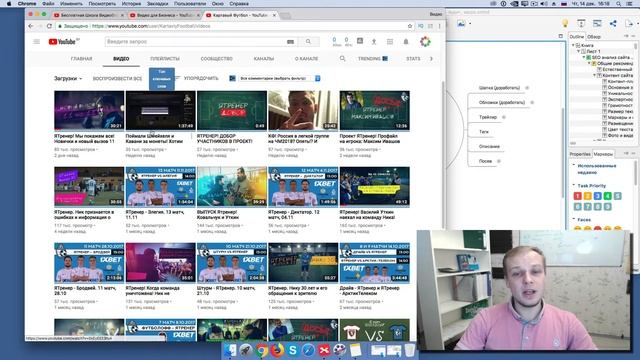The width and height of the screenshot is (640, 360).
Task: Click the export icon in XMind toolbar
Action: pos(629,24)
